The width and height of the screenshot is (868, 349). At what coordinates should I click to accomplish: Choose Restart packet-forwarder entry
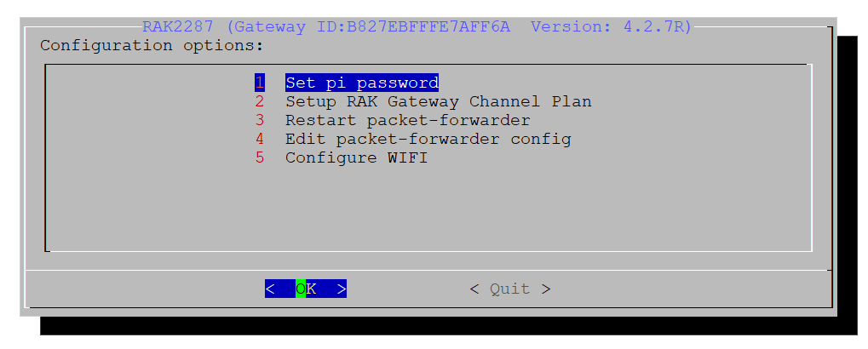[x=407, y=120]
